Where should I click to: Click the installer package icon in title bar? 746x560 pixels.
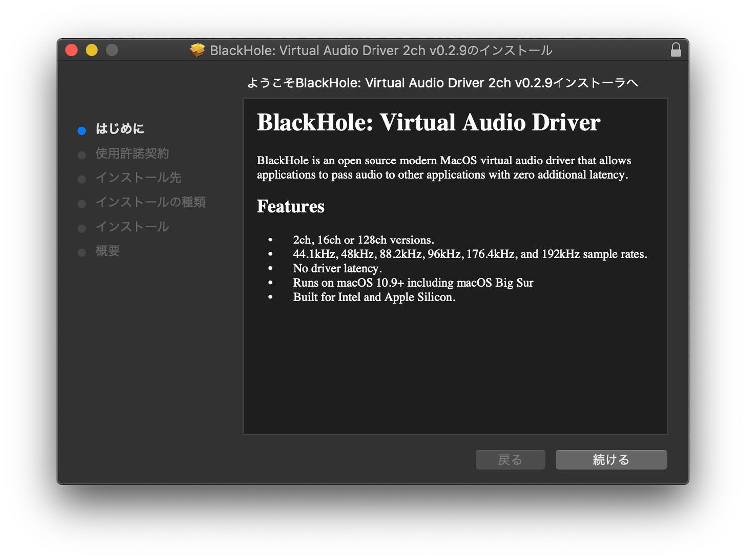click(197, 50)
